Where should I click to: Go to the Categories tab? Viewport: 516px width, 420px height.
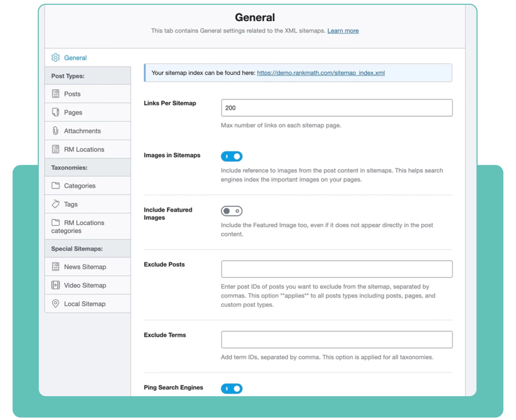click(88, 185)
